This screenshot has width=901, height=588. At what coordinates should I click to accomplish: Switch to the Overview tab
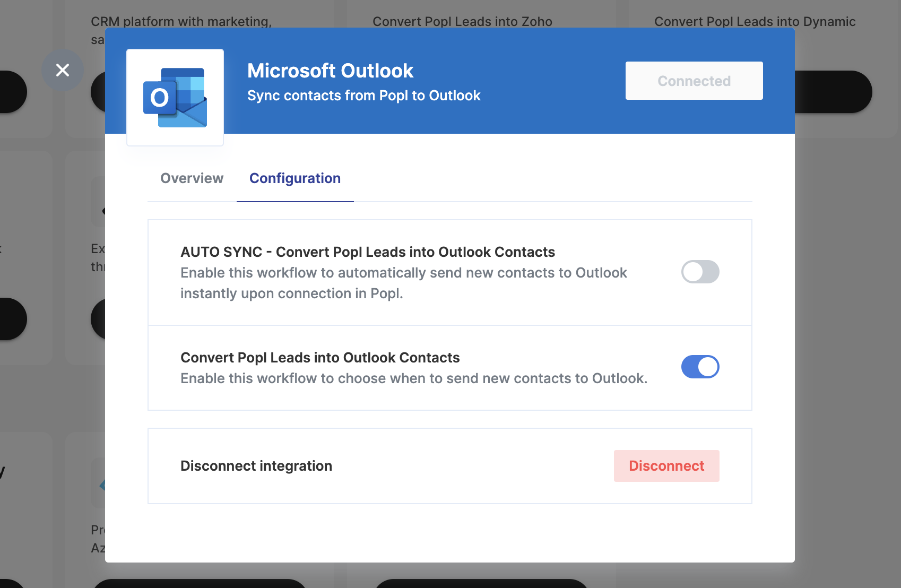[192, 178]
